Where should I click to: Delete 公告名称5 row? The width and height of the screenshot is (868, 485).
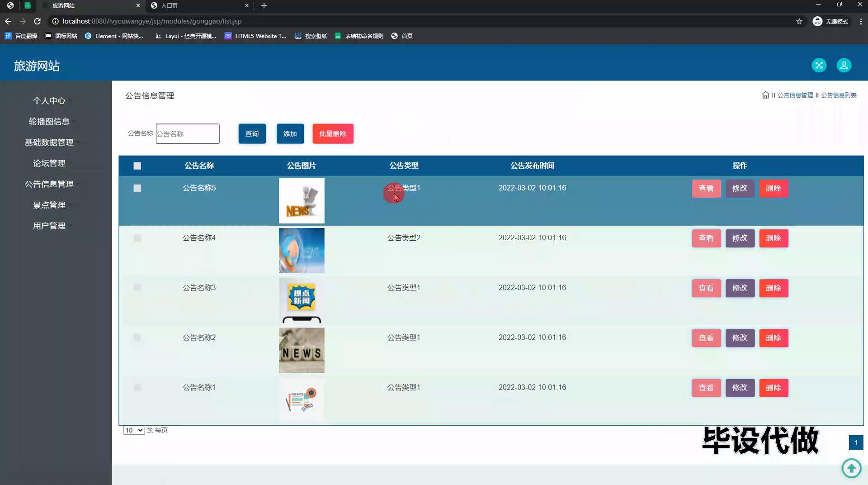[774, 188]
